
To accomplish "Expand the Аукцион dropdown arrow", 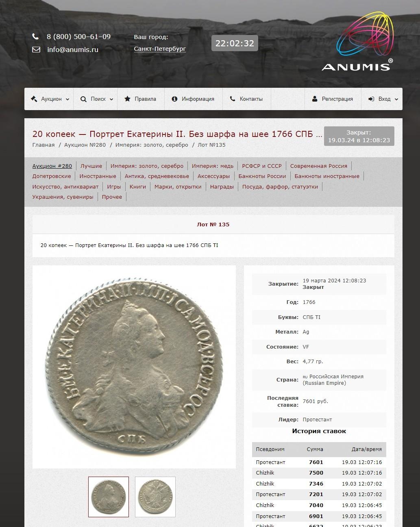I will pos(67,99).
